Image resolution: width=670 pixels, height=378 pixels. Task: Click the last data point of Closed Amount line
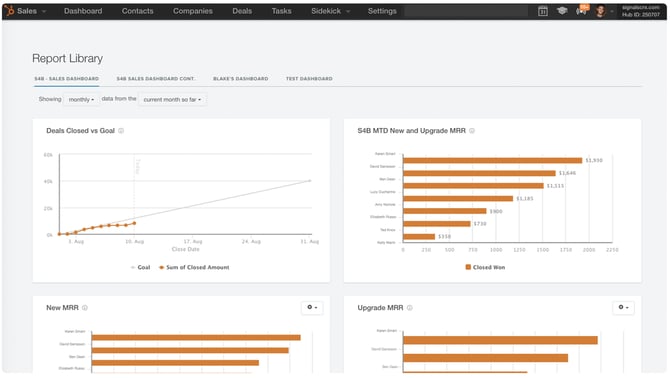pyautogui.click(x=134, y=223)
